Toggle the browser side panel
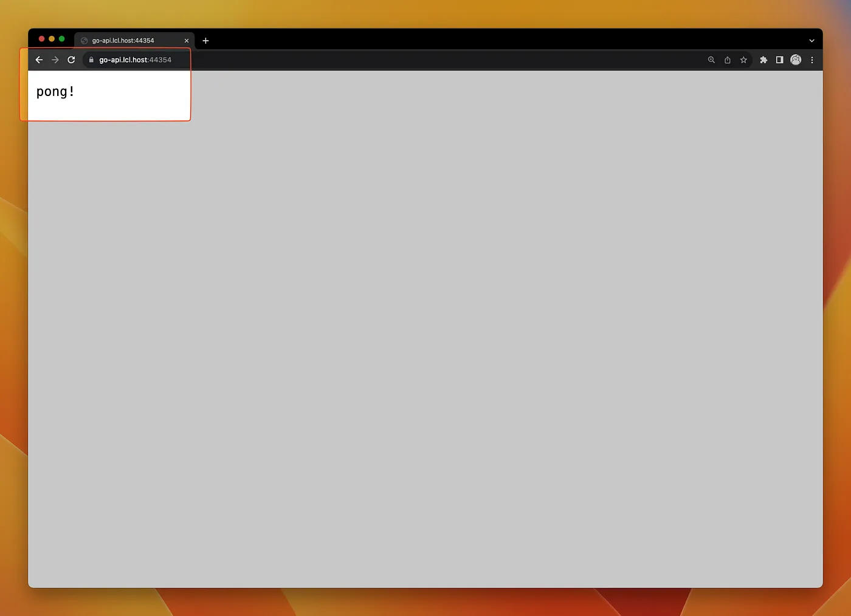 point(779,60)
